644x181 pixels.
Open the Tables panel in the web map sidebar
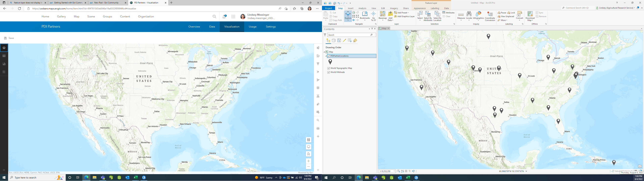click(4, 56)
